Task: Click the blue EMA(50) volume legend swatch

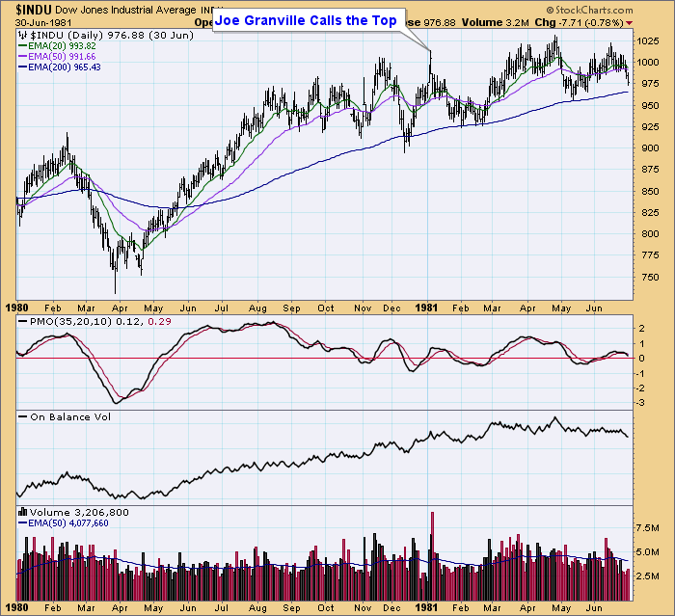Action: 23,523
